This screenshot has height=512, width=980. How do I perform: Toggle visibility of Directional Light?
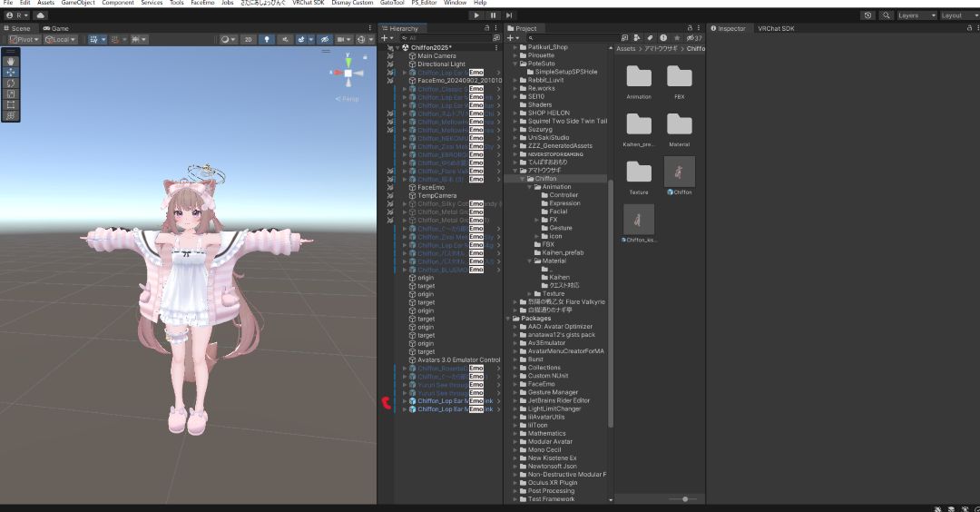[390, 64]
